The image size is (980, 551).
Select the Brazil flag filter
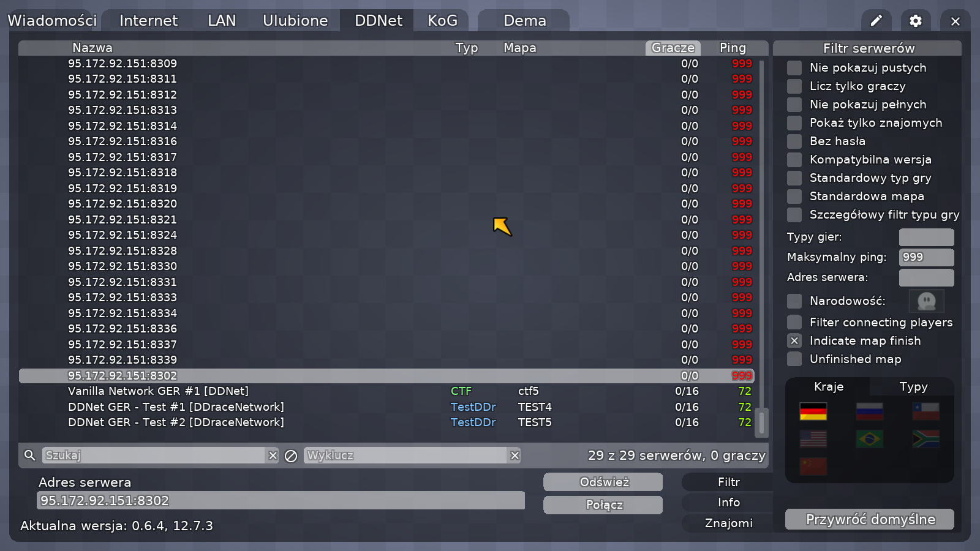click(x=869, y=439)
